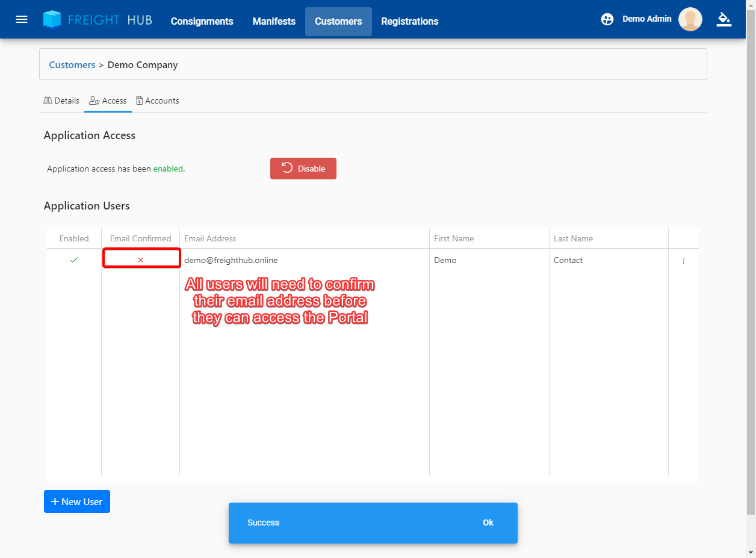
Task: Open the hamburger navigation menu
Action: click(x=22, y=19)
